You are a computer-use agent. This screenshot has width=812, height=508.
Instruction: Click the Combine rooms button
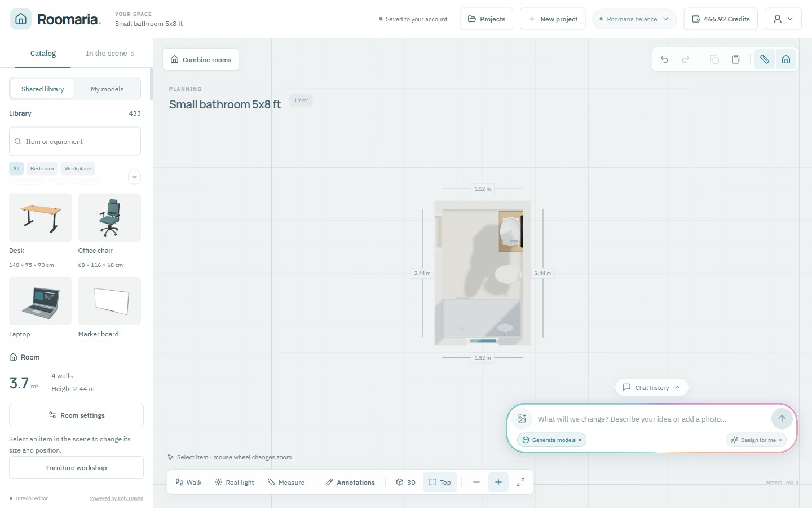coord(201,60)
